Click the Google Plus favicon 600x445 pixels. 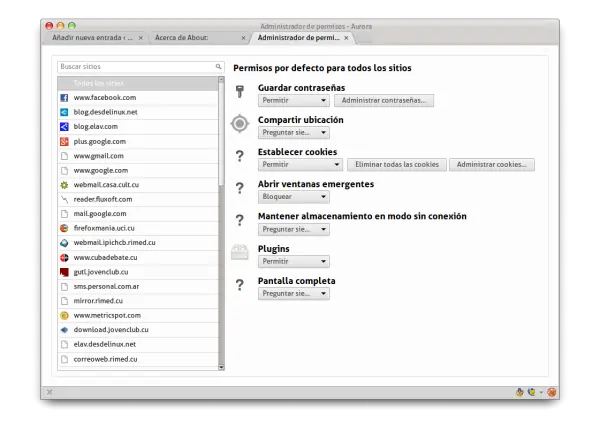coord(64,142)
